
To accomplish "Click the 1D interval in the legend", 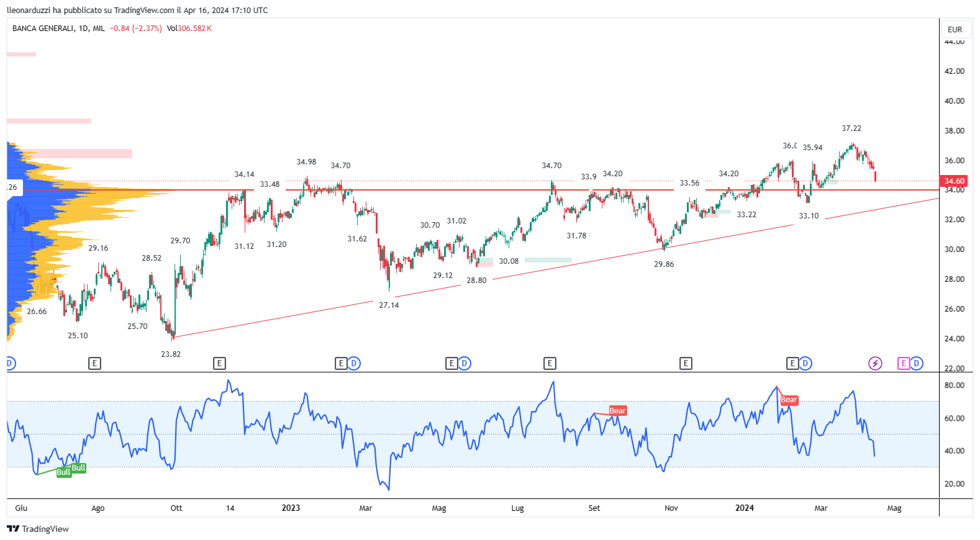I will click(x=83, y=29).
